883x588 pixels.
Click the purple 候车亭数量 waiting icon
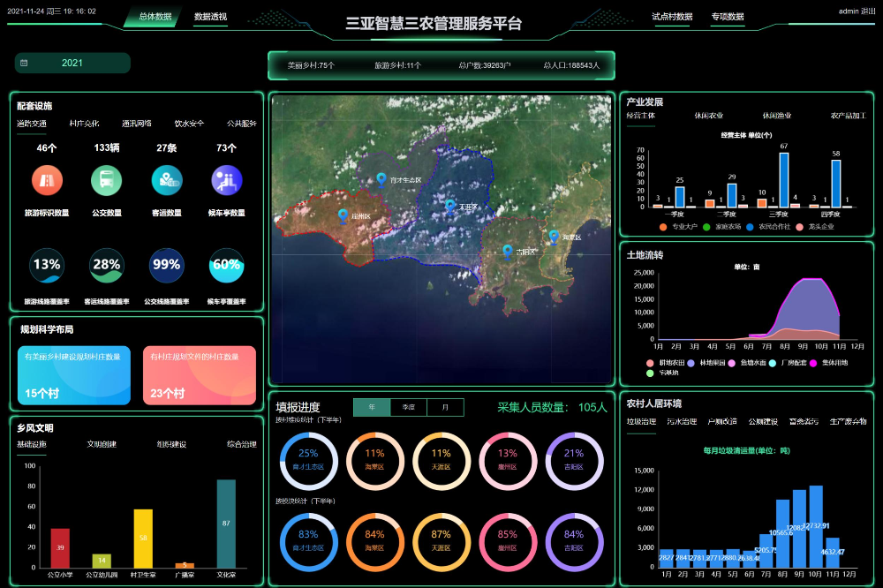point(226,180)
